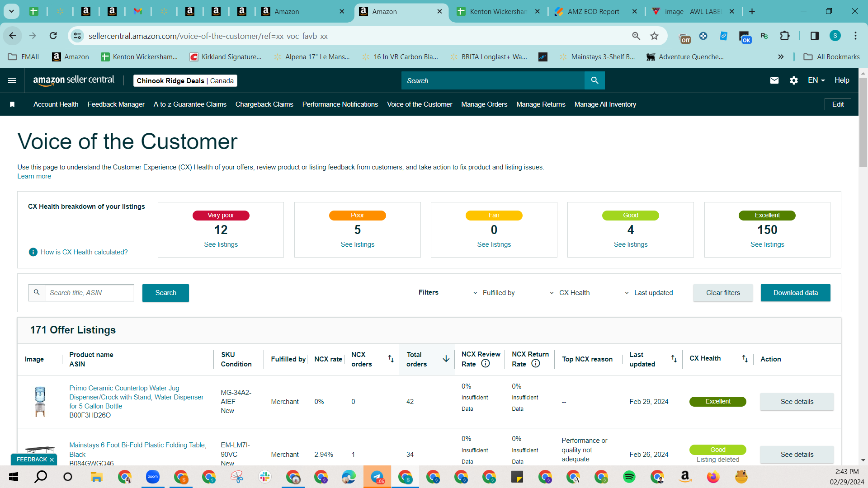Open the Seller Central hamburger menu
This screenshot has height=488, width=868.
tap(12, 80)
